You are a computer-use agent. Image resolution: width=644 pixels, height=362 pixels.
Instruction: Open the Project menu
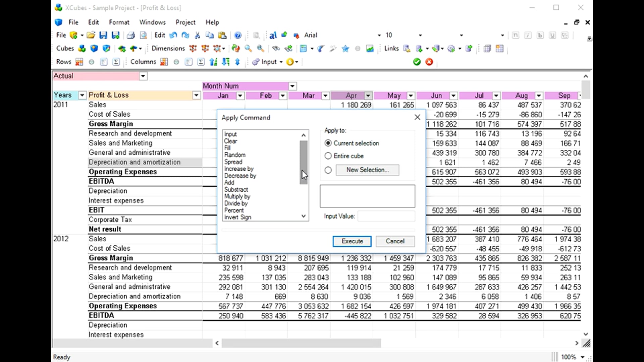click(185, 22)
